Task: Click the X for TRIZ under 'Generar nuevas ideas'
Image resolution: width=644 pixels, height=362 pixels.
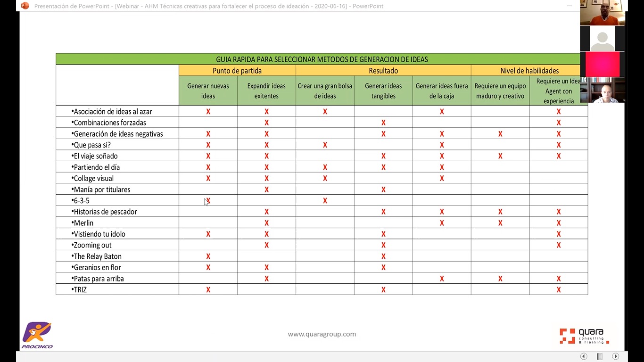Action: coord(208,290)
